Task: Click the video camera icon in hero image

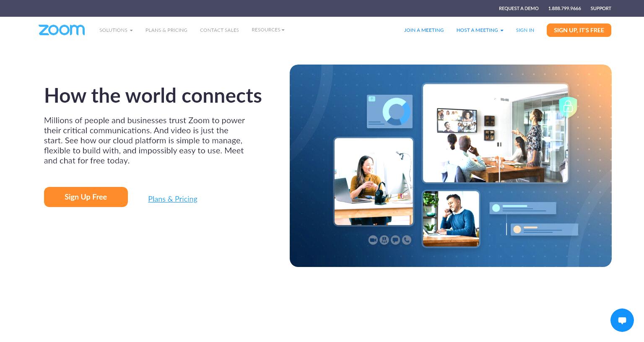Action: tap(373, 240)
